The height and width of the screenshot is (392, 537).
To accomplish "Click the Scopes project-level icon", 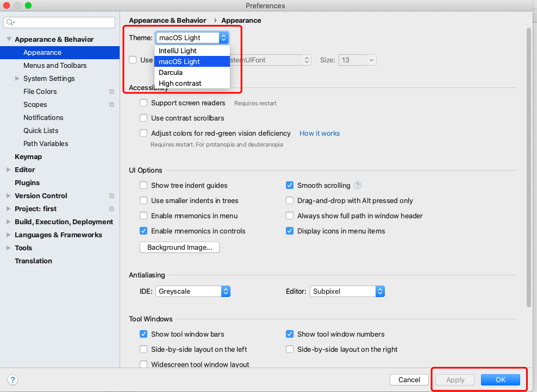I will (x=111, y=104).
